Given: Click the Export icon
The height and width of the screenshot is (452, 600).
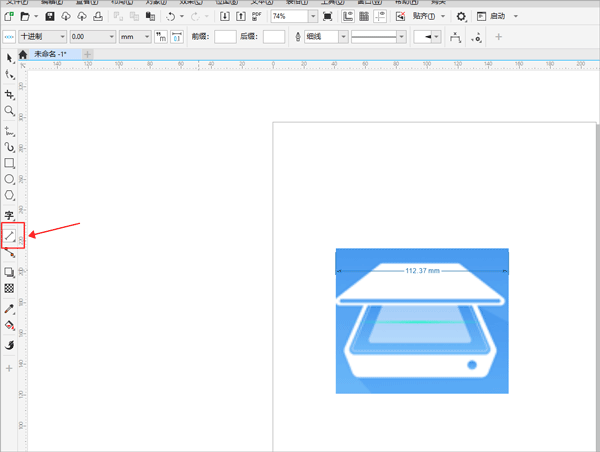Looking at the screenshot, I should coord(241,16).
